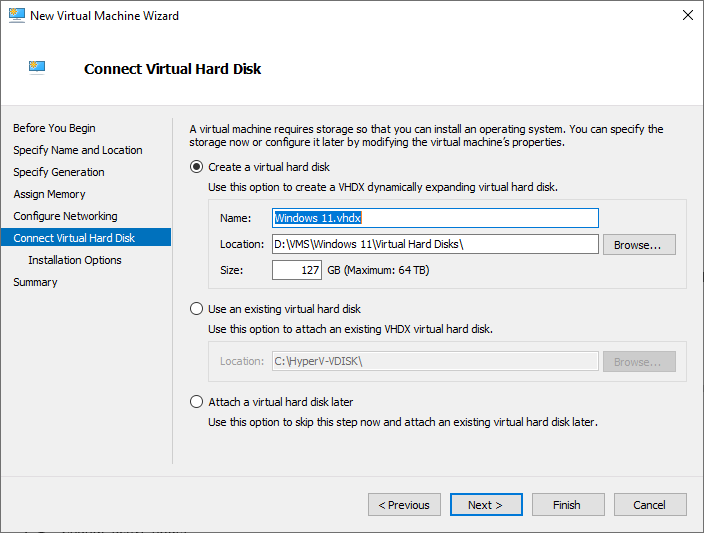Browse for virtual hard disk location
Image resolution: width=704 pixels, height=533 pixels.
click(639, 244)
